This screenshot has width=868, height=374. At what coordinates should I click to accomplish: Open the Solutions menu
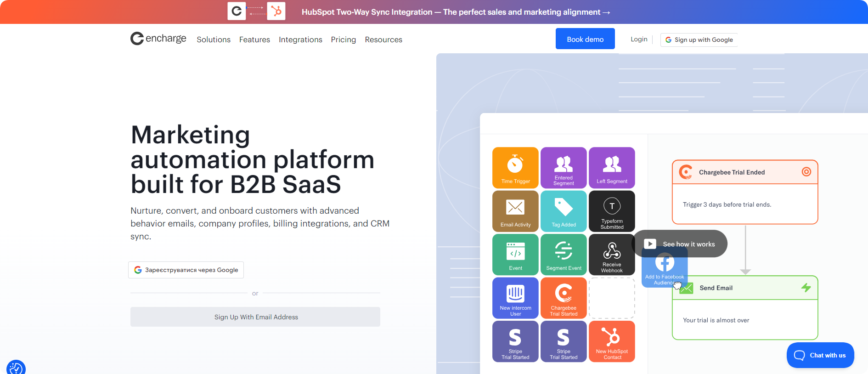pyautogui.click(x=214, y=40)
